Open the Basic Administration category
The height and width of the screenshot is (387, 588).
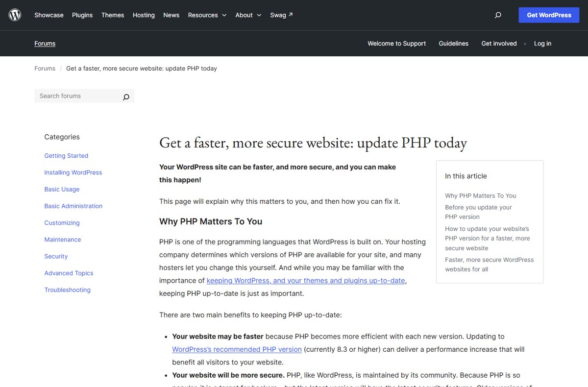pyautogui.click(x=73, y=206)
